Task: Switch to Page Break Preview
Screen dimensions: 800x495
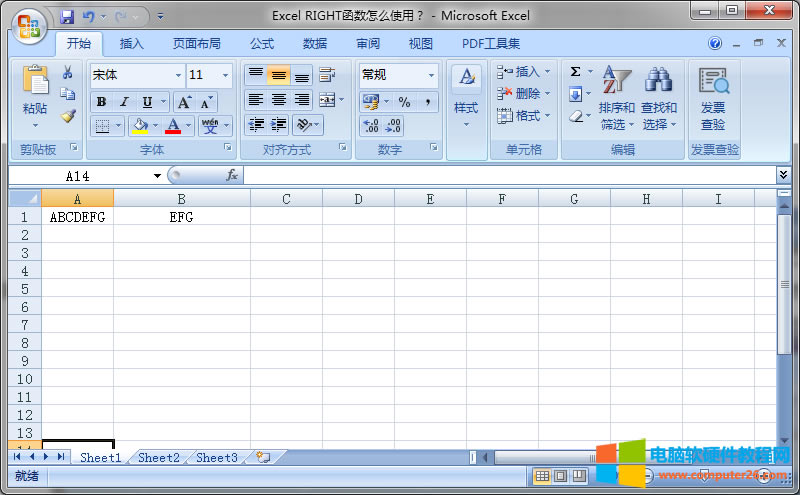Action: tap(579, 476)
